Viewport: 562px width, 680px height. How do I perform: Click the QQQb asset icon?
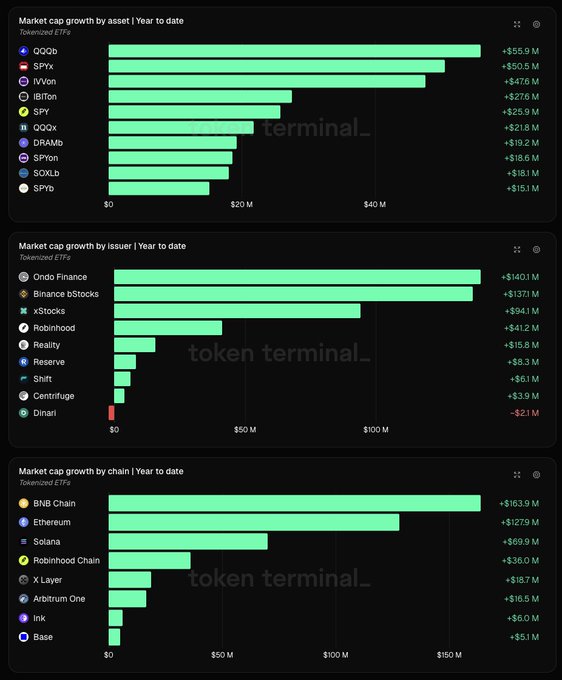pyautogui.click(x=24, y=51)
